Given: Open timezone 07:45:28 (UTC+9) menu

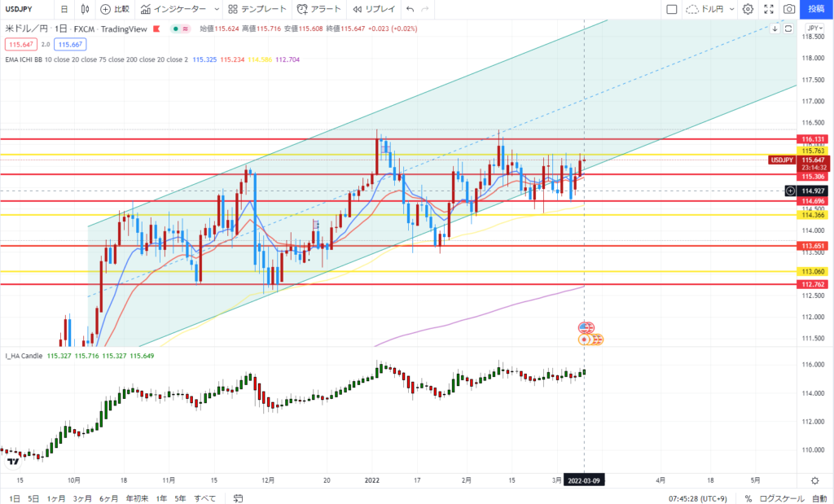Looking at the screenshot, I should [x=697, y=498].
